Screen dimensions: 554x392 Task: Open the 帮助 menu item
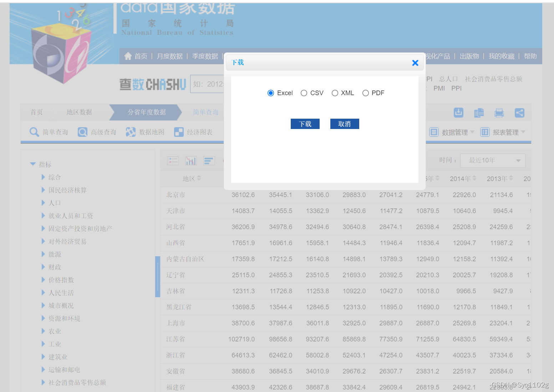tap(530, 56)
